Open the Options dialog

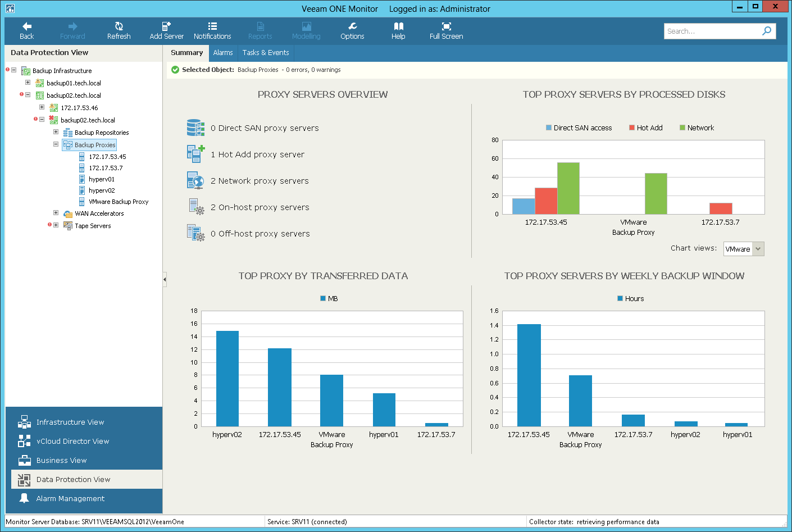352,31
